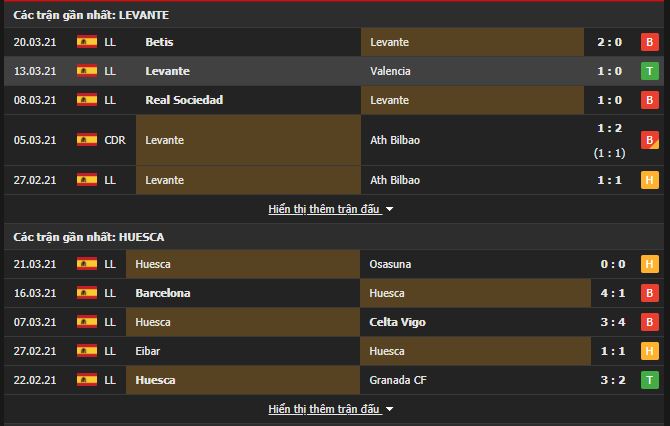Viewport: 670px width, 426px height.
Task: Click the red B badge for Betis match
Action: click(649, 42)
